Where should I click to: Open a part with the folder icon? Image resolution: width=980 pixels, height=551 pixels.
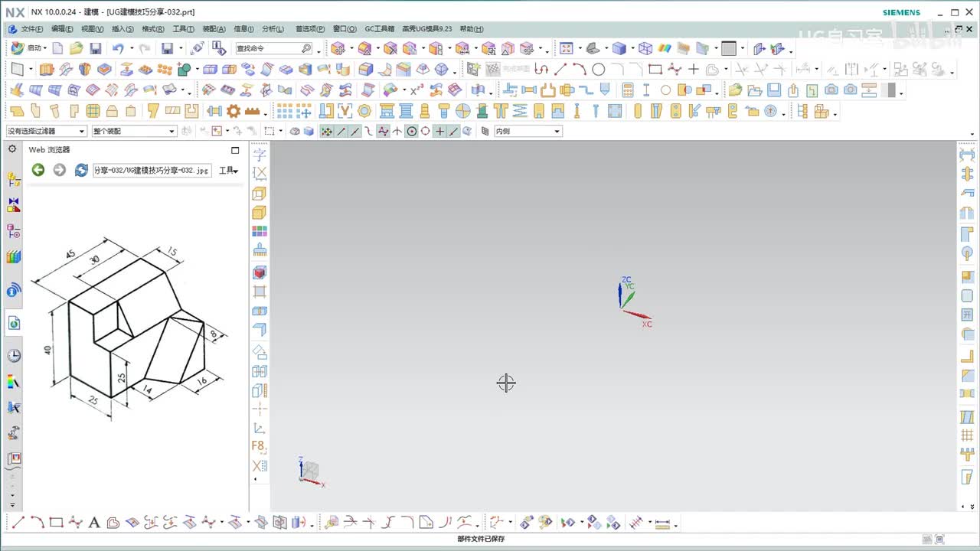pyautogui.click(x=76, y=48)
